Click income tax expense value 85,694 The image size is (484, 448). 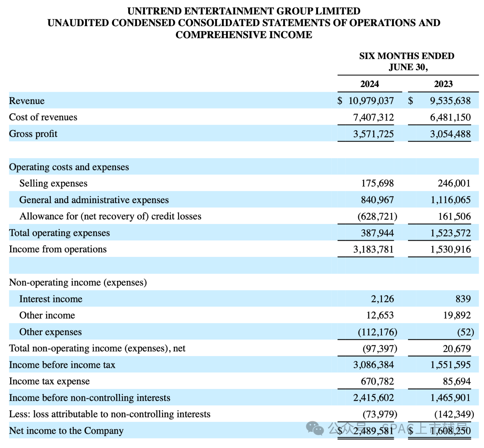click(x=457, y=381)
